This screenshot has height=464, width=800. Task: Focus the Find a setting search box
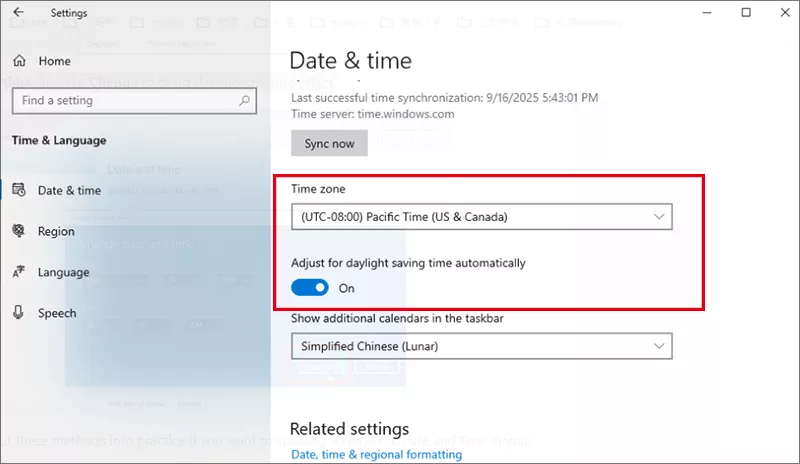pos(134,101)
